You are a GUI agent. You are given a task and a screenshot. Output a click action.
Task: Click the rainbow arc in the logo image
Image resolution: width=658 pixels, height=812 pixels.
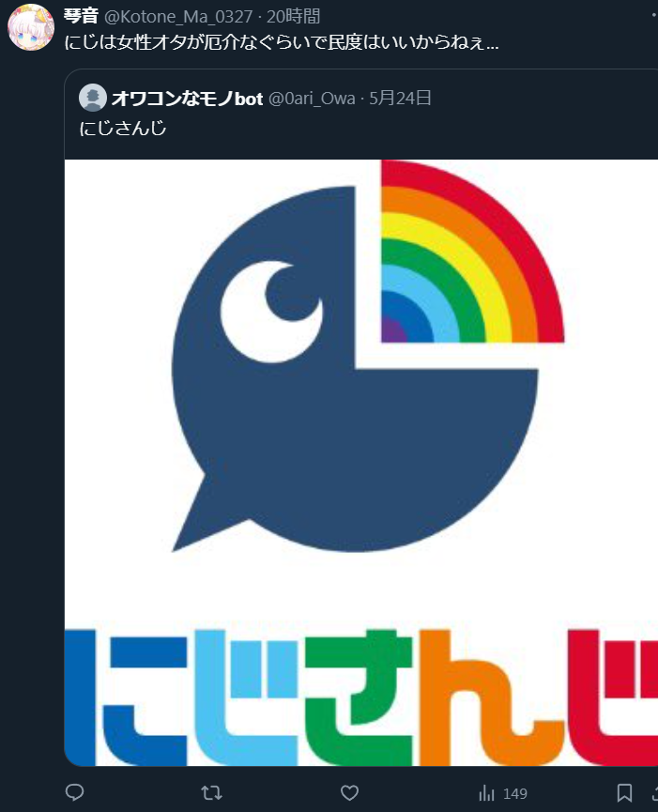(473, 252)
